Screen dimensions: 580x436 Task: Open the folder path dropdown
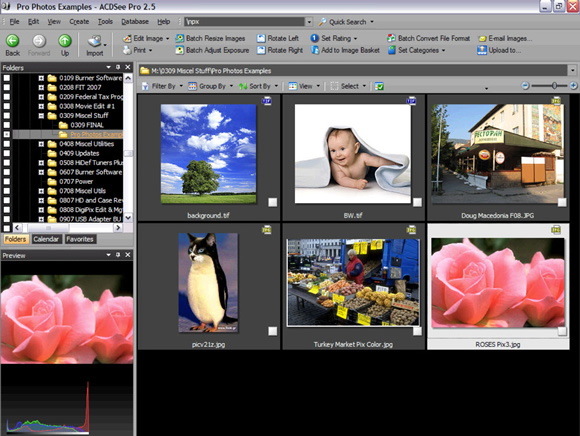click(x=573, y=70)
